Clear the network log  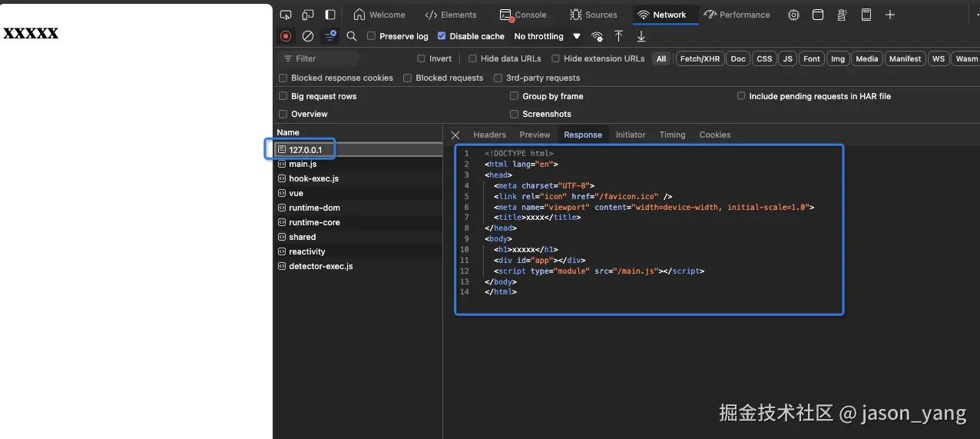click(308, 36)
